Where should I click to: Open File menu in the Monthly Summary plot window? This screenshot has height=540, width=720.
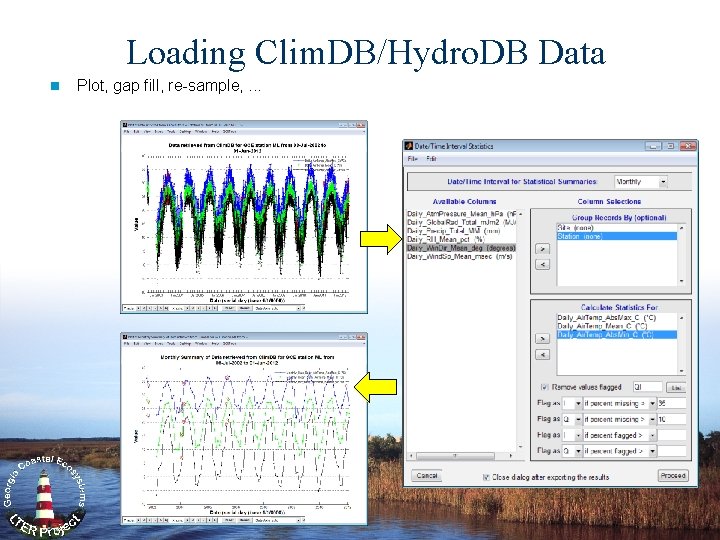[126, 343]
